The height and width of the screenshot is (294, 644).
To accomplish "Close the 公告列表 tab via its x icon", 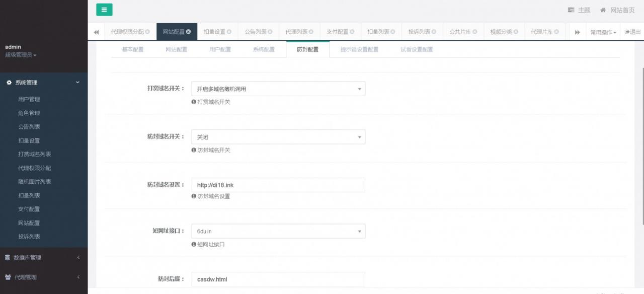I will tap(270, 31).
